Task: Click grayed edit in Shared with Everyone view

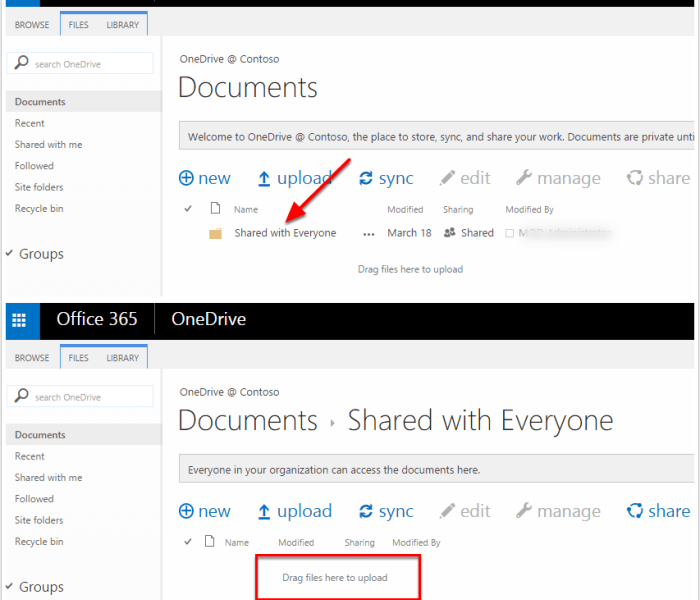Action: pos(465,511)
